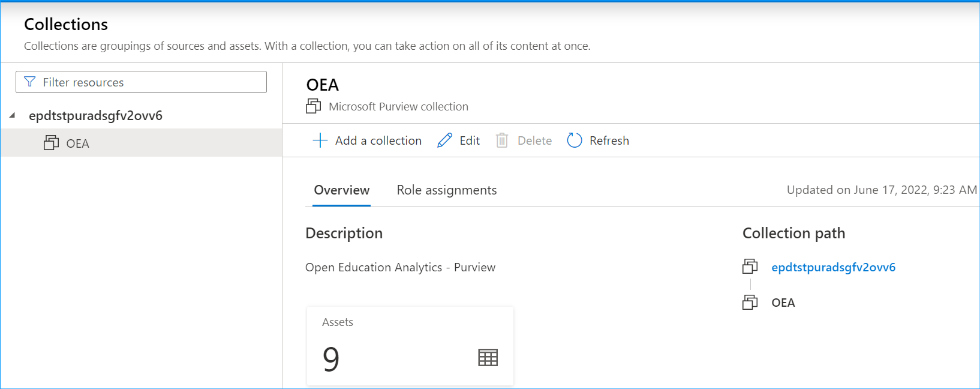The image size is (980, 389).
Task: Collapse the epdtstpuradsgfv2ovv6 tree node
Action: [x=12, y=115]
